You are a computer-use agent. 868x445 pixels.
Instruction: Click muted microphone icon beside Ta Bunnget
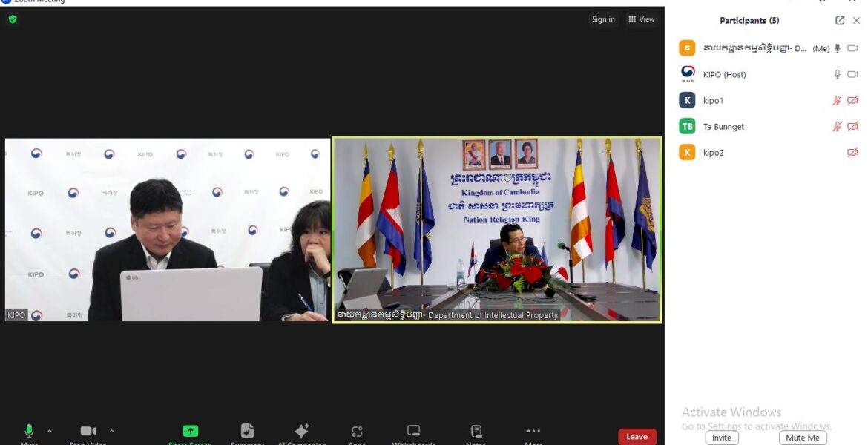(x=838, y=126)
